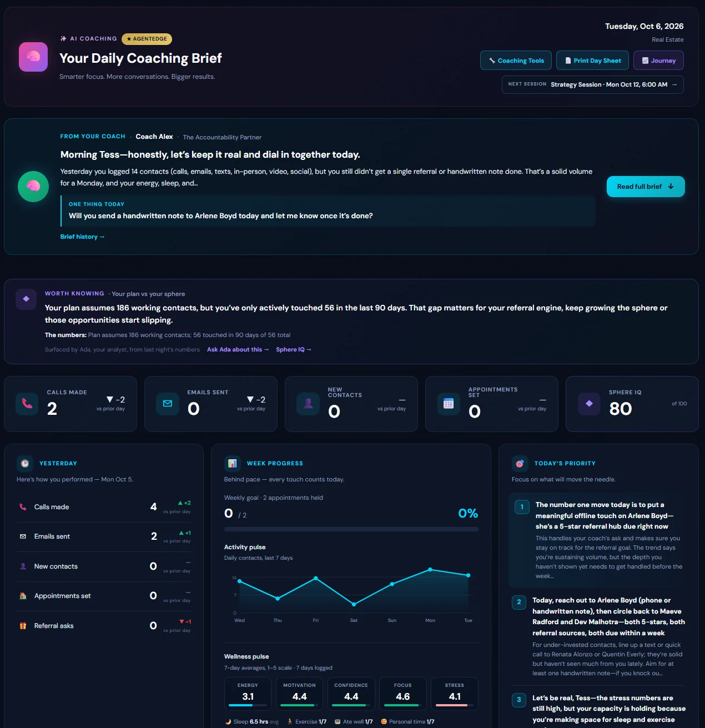Click the Yesterday clock icon
The image size is (705, 728).
pos(25,463)
